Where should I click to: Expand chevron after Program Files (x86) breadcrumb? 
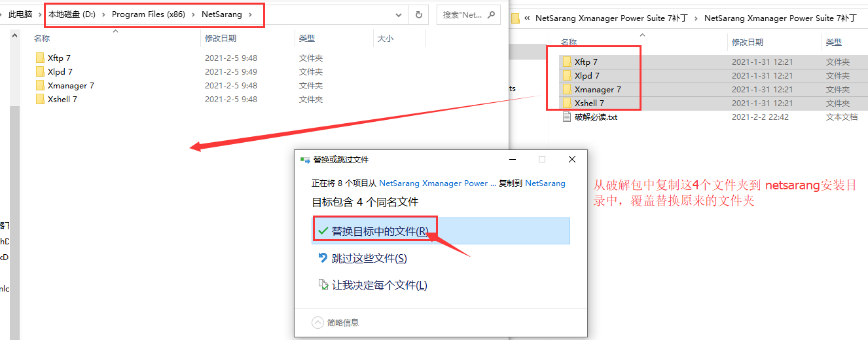[192, 14]
